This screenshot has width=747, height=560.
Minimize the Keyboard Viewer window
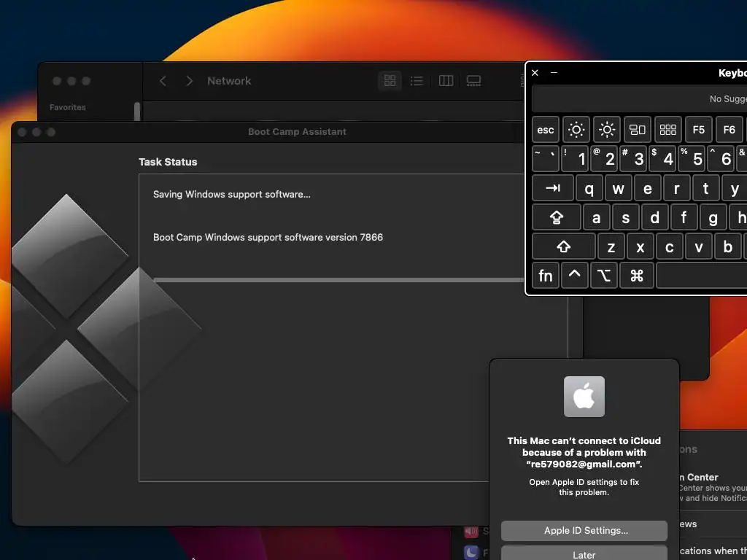pos(554,73)
